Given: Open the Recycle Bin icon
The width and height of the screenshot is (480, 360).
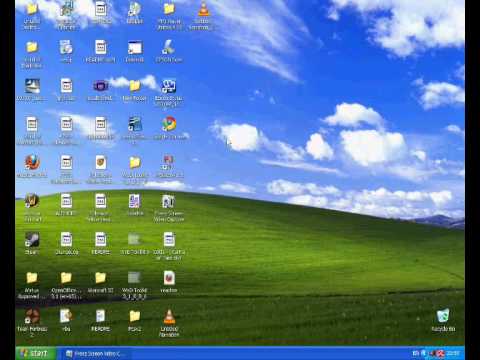Looking at the screenshot, I should (x=443, y=316).
